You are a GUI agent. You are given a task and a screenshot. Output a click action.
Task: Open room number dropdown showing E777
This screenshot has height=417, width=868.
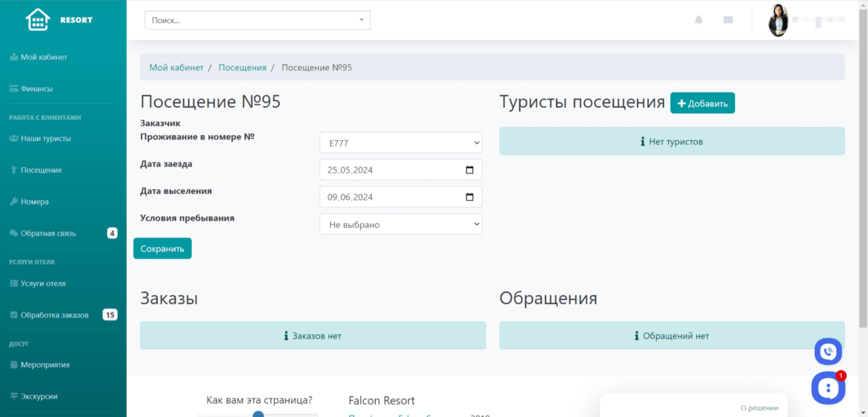tap(400, 142)
